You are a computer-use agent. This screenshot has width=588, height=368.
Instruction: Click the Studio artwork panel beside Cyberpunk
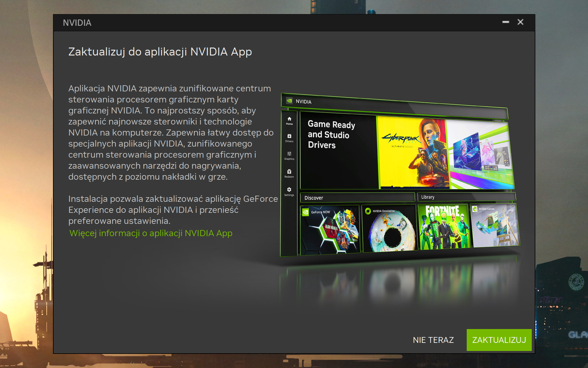[x=480, y=155]
